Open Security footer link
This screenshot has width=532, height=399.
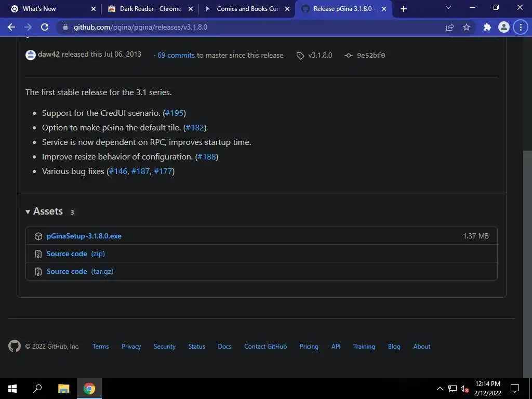[165, 347]
